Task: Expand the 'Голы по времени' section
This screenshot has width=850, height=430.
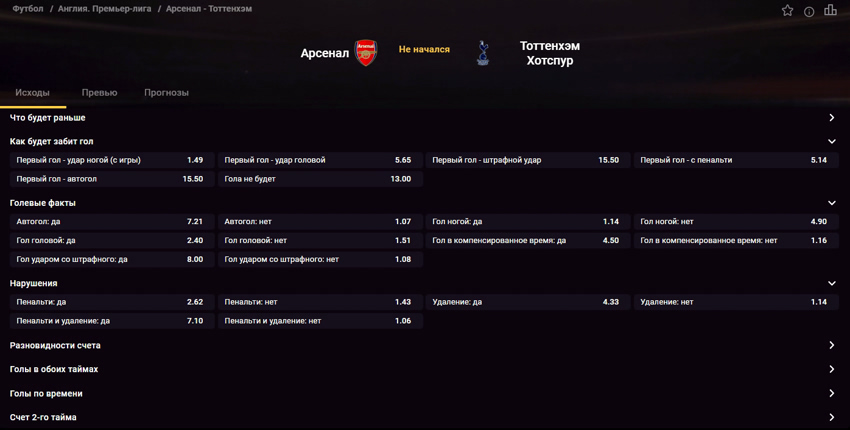Action: 425,393
